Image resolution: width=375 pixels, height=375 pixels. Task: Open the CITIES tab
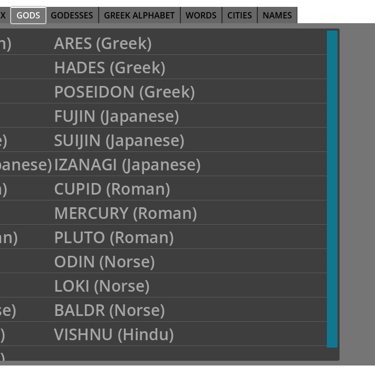[x=239, y=15]
